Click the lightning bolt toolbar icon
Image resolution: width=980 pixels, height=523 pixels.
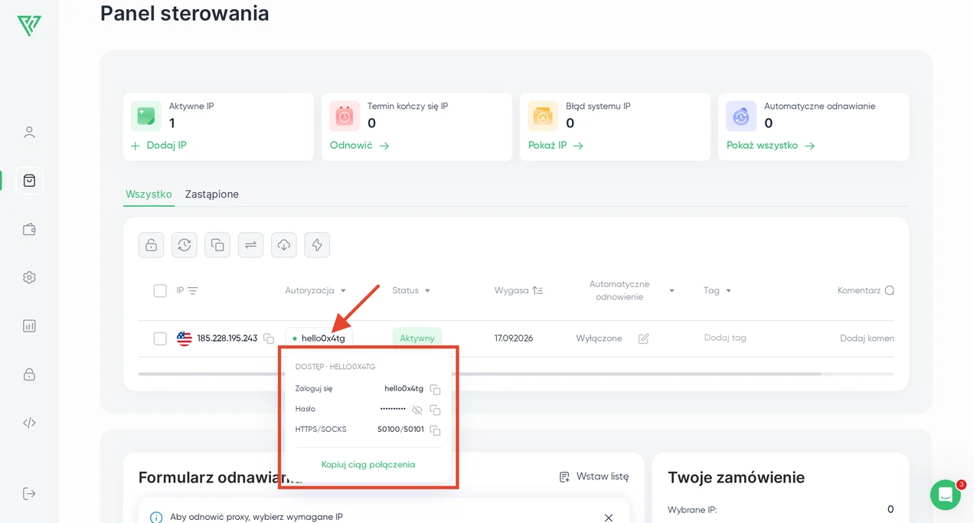coord(317,245)
